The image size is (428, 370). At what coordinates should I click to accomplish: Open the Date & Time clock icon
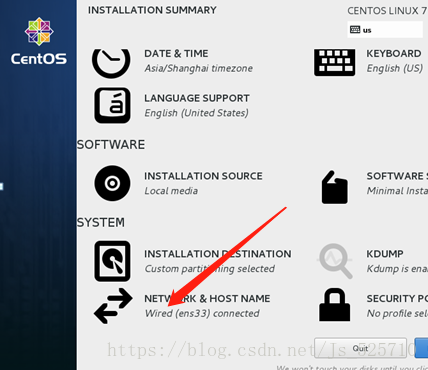point(111,64)
